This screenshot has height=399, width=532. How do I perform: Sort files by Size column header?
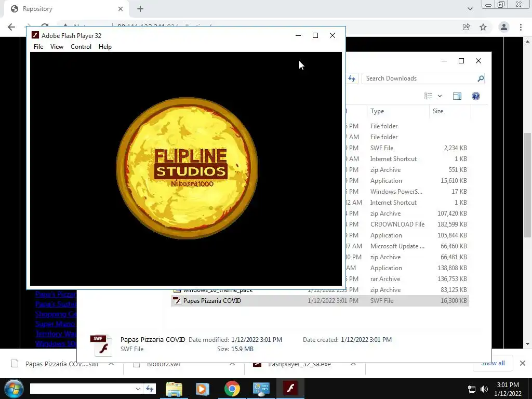click(450, 111)
